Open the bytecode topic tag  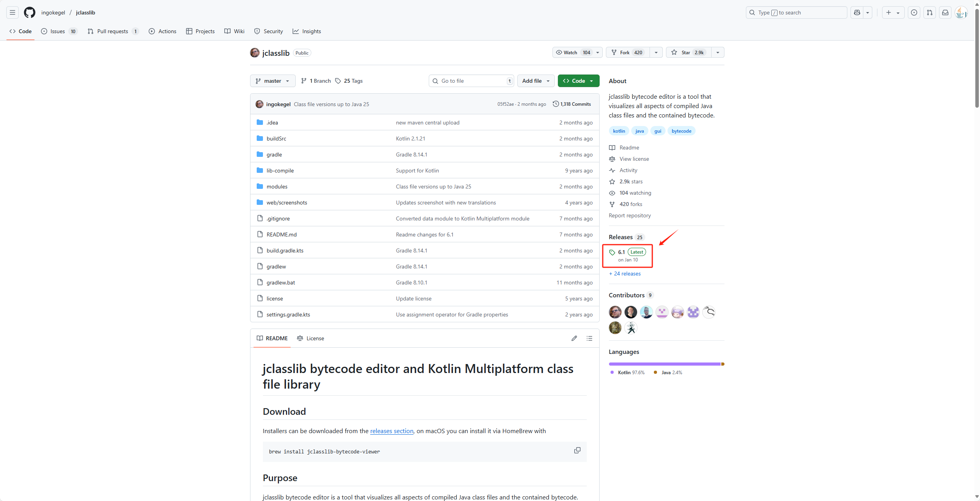click(681, 131)
